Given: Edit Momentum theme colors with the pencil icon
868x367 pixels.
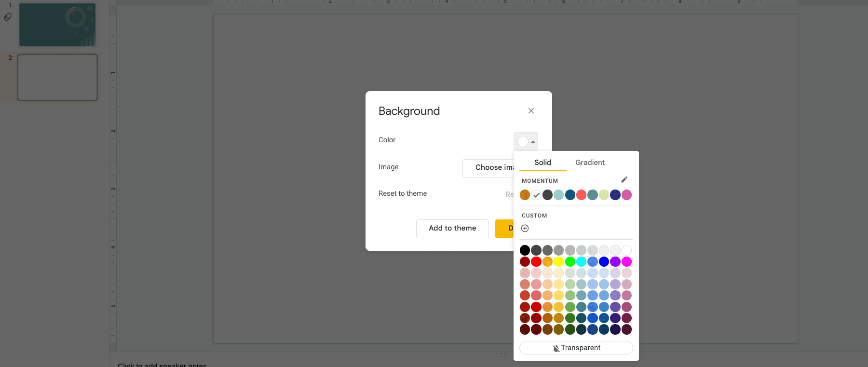Looking at the screenshot, I should pyautogui.click(x=624, y=179).
